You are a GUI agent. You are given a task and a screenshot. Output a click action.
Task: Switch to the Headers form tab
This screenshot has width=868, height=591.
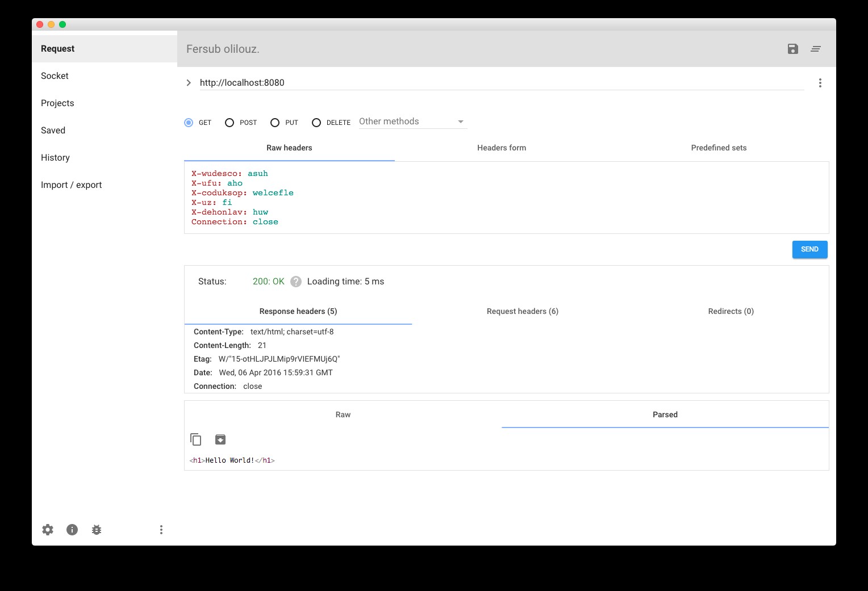tap(501, 148)
